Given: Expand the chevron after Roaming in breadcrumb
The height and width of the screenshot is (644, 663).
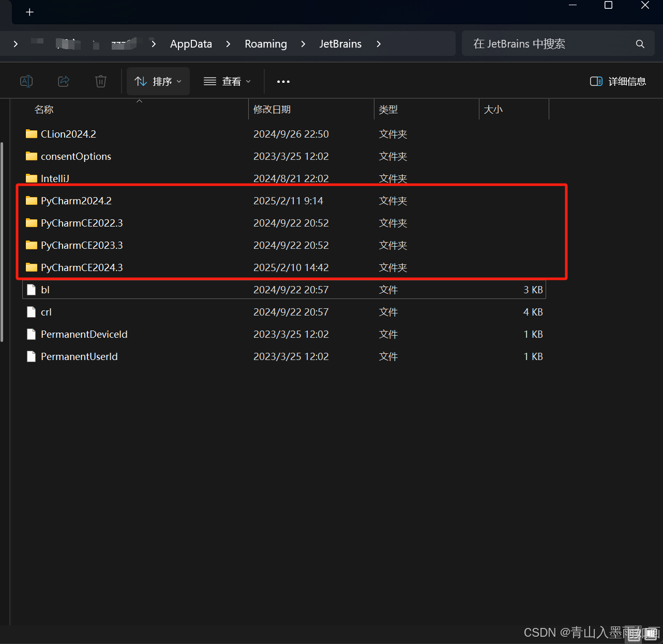Looking at the screenshot, I should pos(303,44).
